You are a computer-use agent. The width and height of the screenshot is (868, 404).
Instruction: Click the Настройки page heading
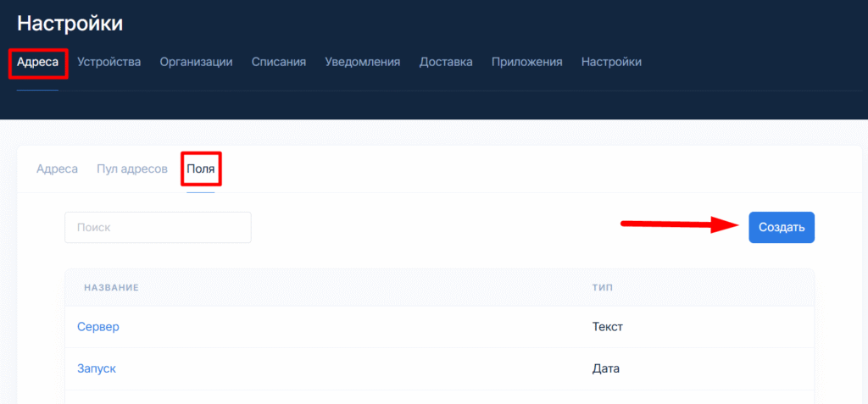(x=70, y=23)
